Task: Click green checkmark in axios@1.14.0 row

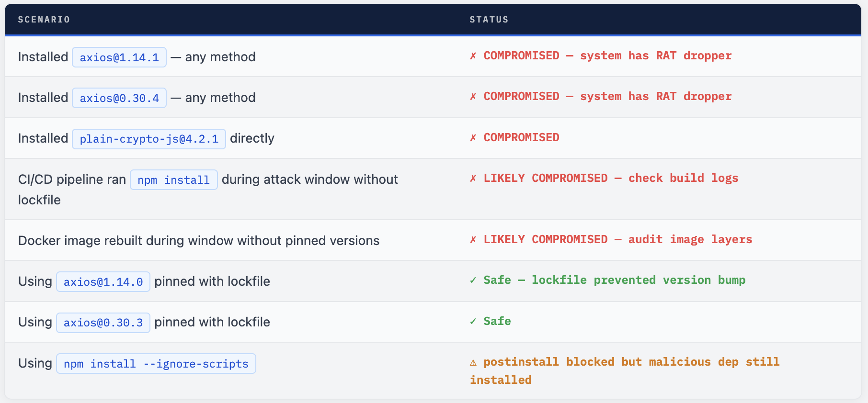Action: (x=473, y=280)
